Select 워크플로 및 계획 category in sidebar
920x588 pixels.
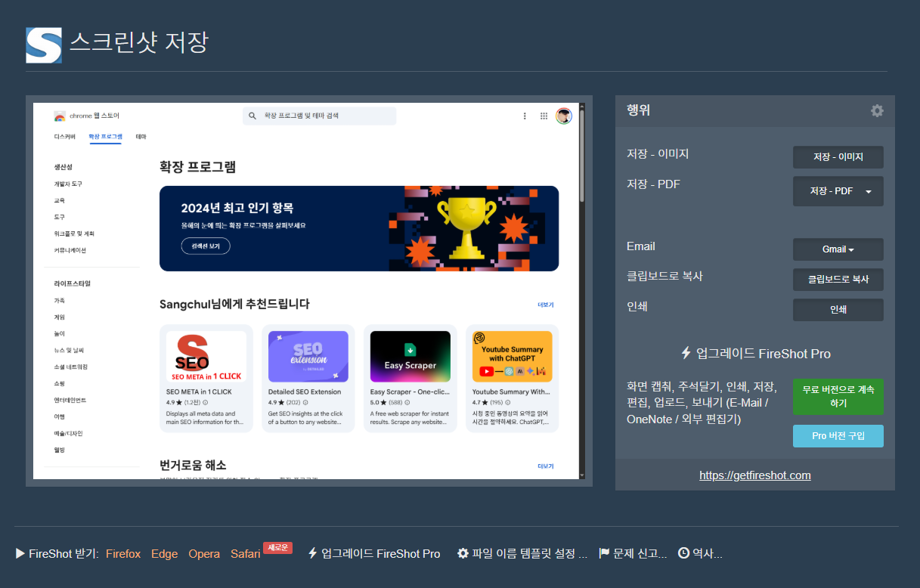point(74,234)
